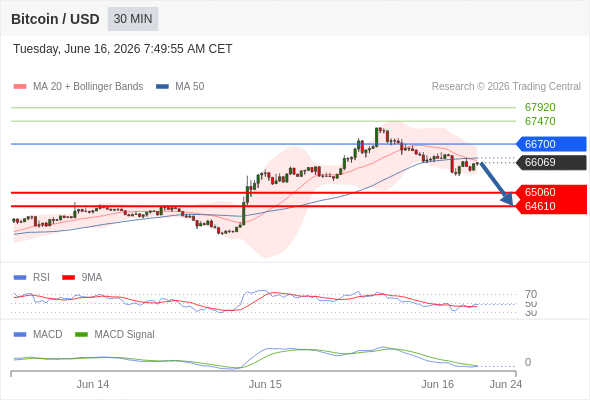Click the MACD zero level label
The height and width of the screenshot is (400, 590).
point(528,362)
